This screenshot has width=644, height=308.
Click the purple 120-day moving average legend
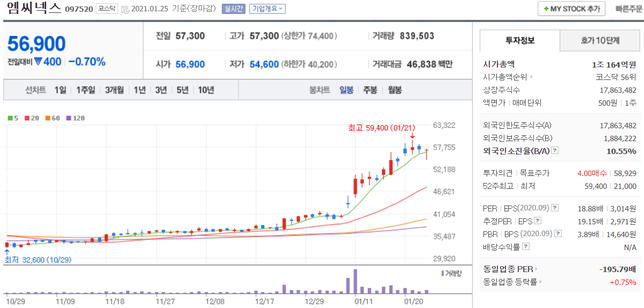point(75,118)
